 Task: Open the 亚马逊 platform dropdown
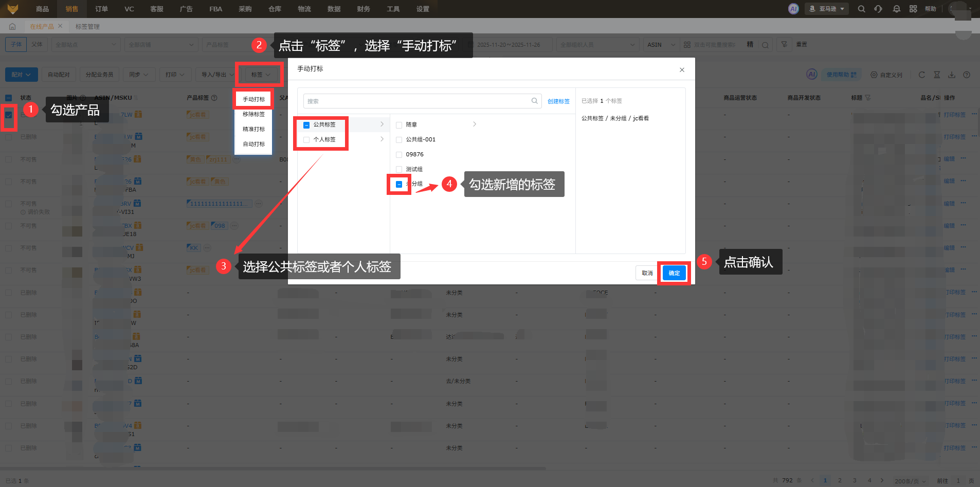click(x=827, y=9)
